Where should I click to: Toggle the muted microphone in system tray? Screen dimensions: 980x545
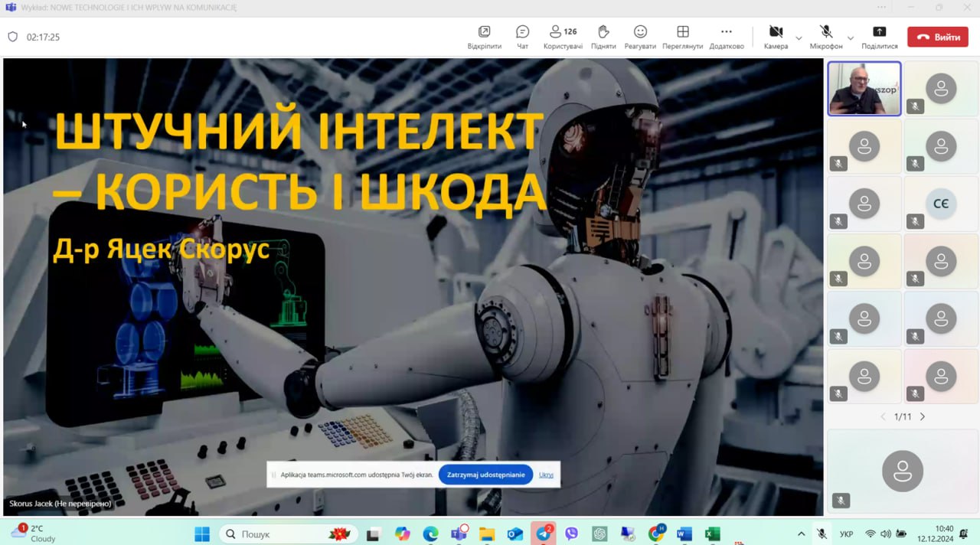822,534
